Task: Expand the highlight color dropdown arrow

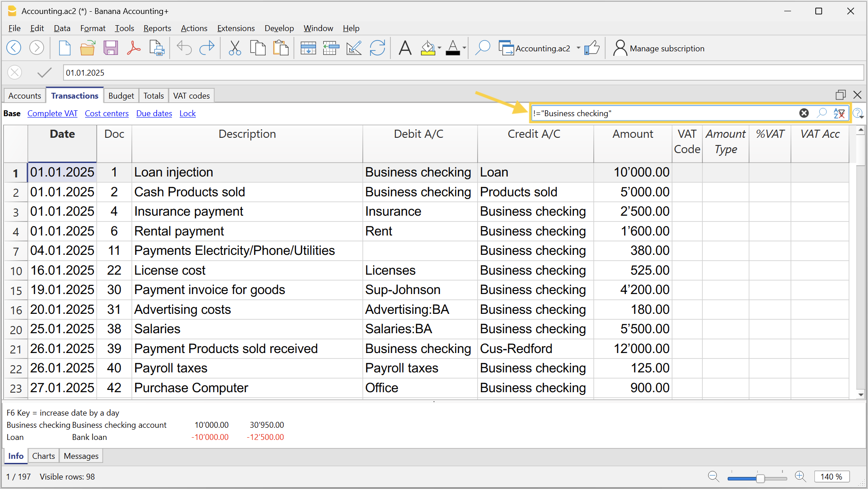Action: click(x=439, y=48)
